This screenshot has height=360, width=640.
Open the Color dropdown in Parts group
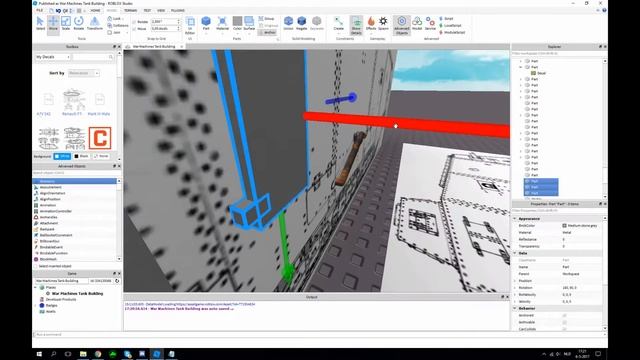[x=237, y=34]
